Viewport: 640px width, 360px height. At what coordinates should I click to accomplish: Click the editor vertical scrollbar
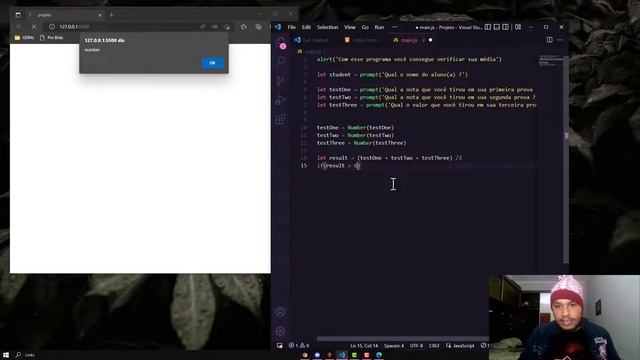[566, 159]
